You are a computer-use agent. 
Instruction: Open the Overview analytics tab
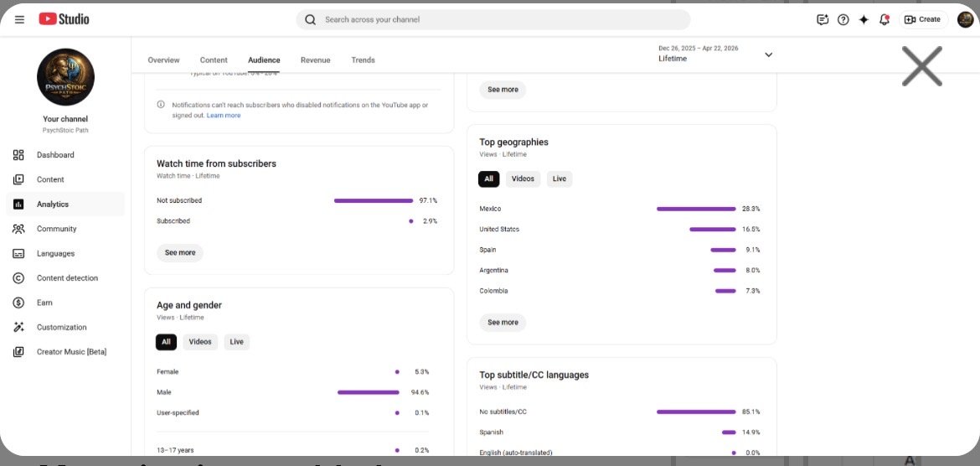(x=163, y=60)
